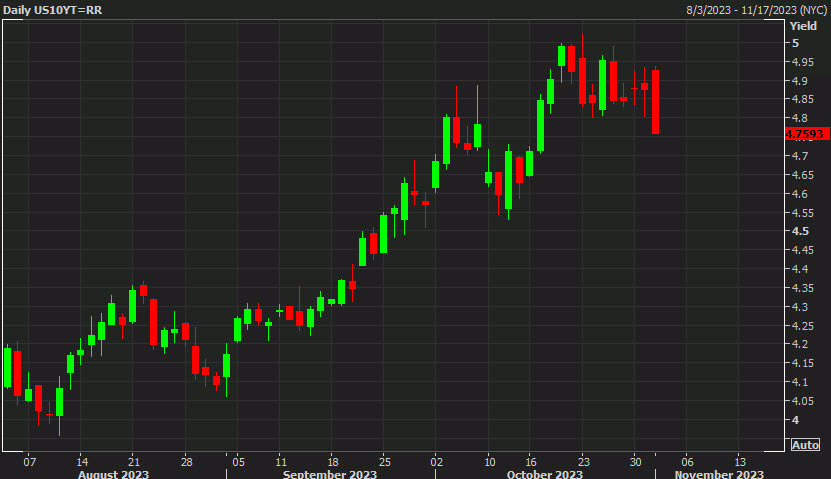Click the 14 date tick label
This screenshot has width=831, height=479.
82,462
